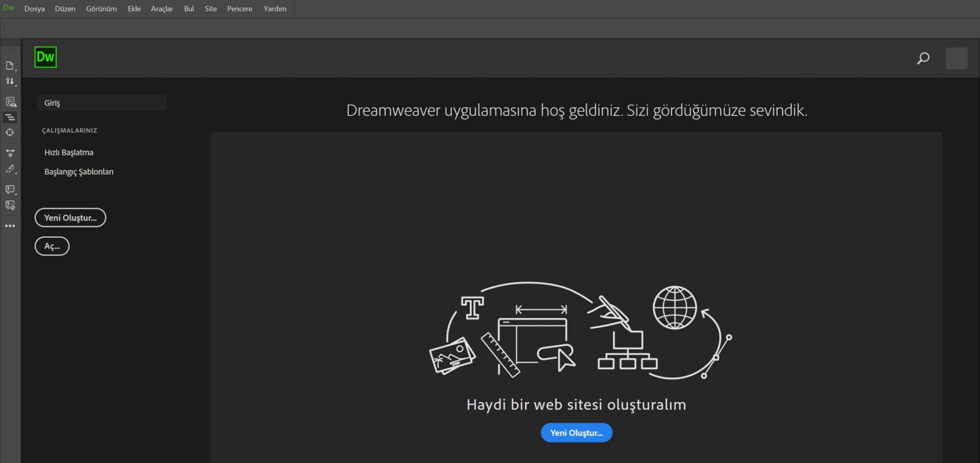The height and width of the screenshot is (463, 980).
Task: Open Customize Toolbar via ellipsis icon
Action: pos(10,225)
